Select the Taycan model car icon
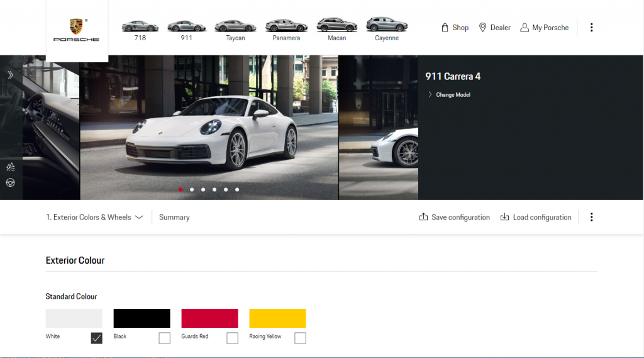The image size is (644, 358). coord(235,26)
